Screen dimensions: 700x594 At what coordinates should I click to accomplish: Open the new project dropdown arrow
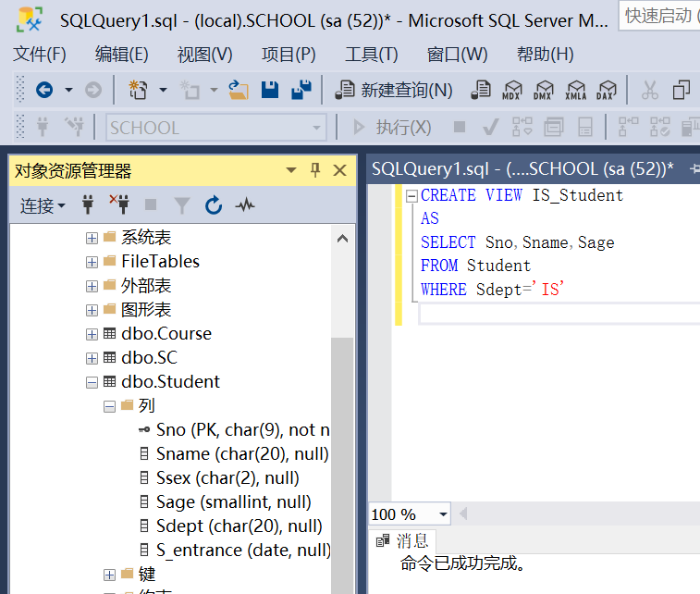164,90
